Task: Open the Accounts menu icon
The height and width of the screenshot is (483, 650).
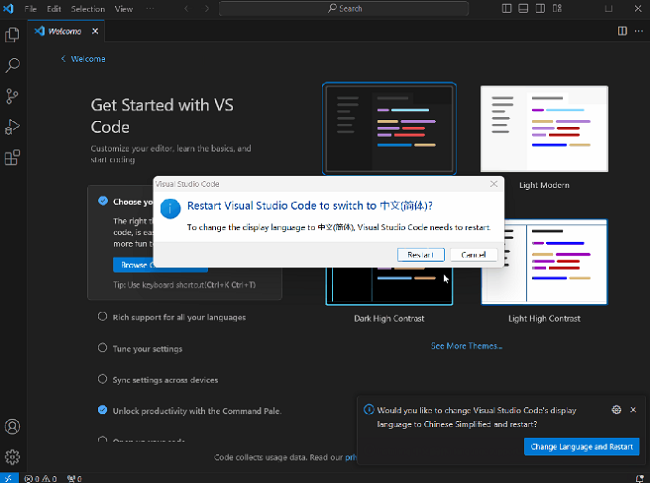Action: tap(13, 428)
